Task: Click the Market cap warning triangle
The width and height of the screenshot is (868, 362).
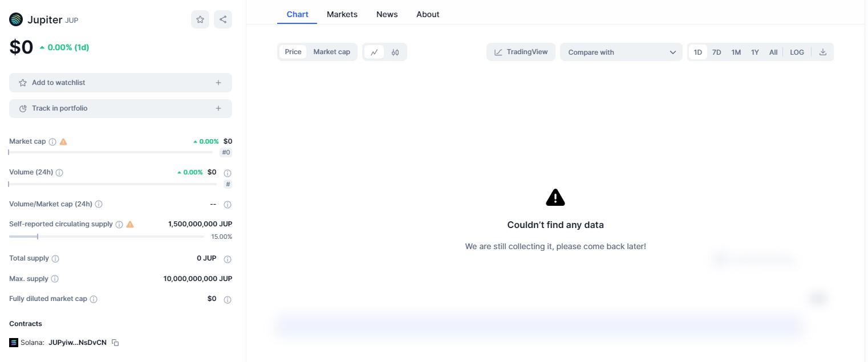Action: click(63, 141)
